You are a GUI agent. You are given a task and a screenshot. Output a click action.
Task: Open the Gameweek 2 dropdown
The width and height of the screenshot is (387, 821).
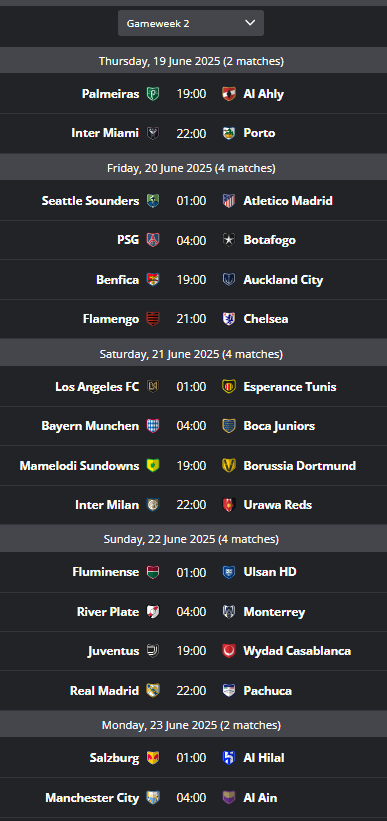coord(191,23)
